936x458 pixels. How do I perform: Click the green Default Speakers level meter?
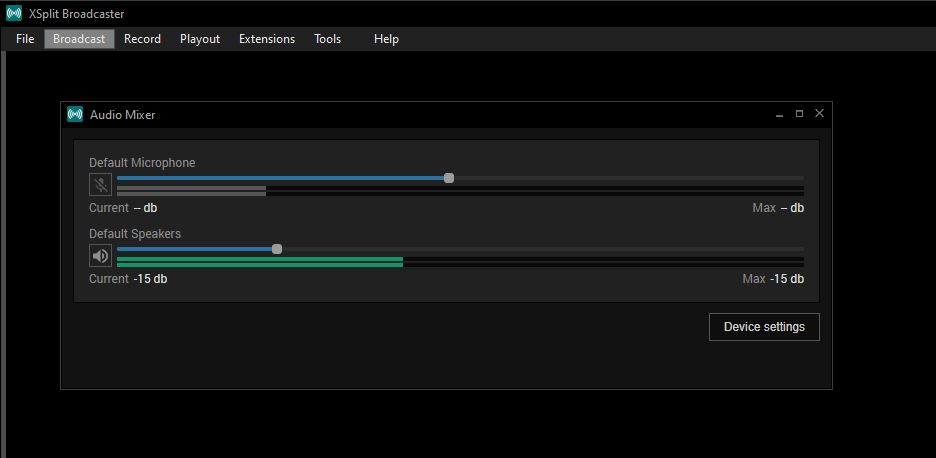[x=260, y=262]
